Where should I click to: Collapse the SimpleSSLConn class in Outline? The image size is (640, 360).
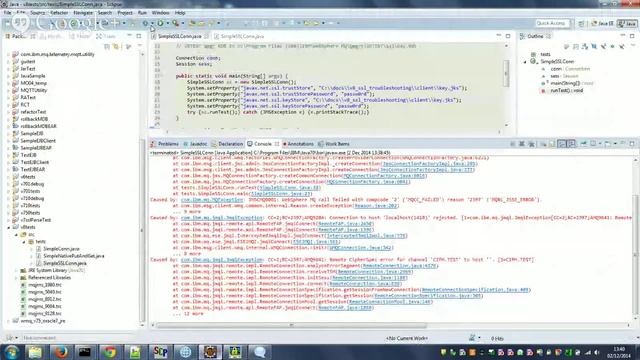coord(525,62)
